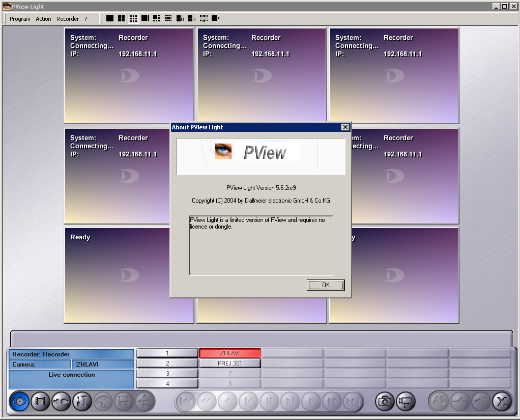
Task: Click the "Camera:" label
Action: [23, 365]
